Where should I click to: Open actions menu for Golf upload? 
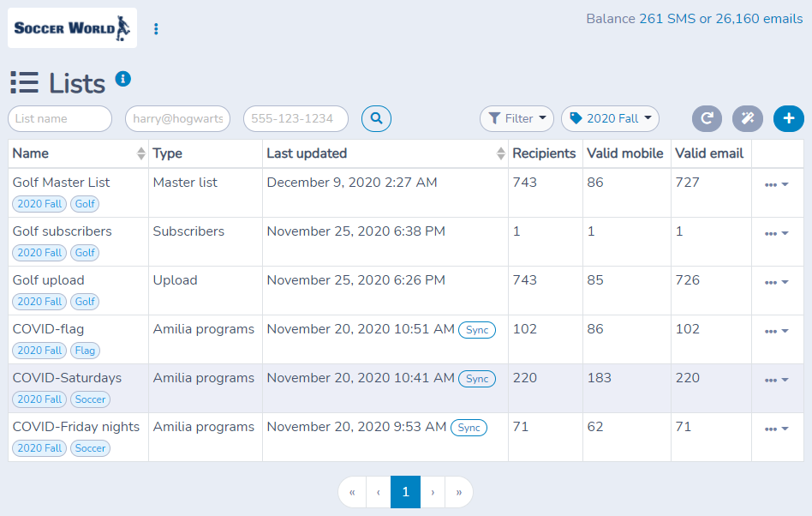[776, 282]
